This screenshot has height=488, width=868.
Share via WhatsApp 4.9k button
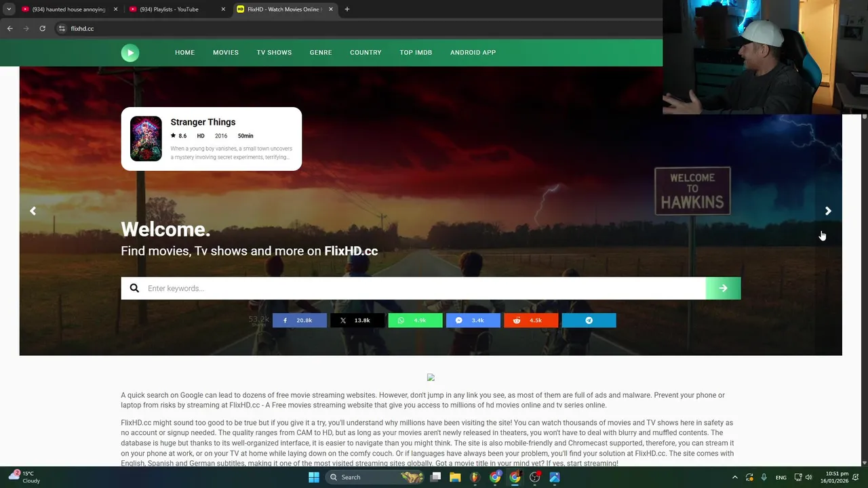pyautogui.click(x=415, y=320)
